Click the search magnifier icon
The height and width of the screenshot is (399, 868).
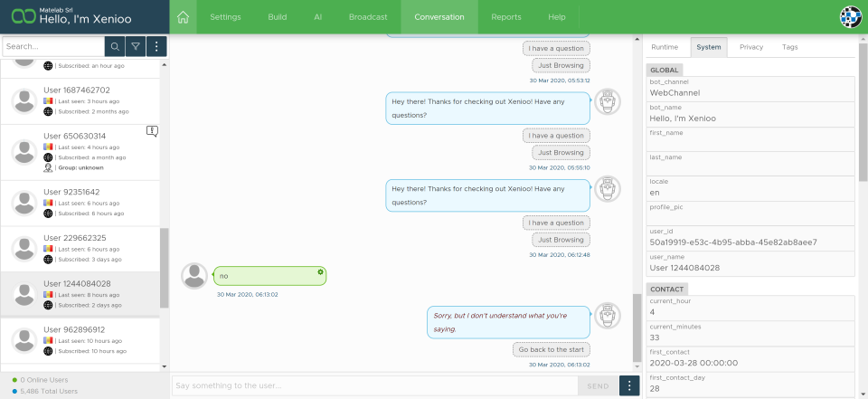click(x=115, y=47)
